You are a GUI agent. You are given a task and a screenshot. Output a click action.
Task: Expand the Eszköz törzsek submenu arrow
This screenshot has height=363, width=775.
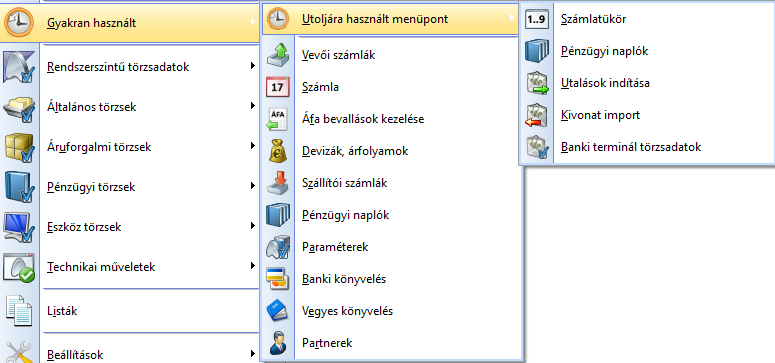click(253, 226)
